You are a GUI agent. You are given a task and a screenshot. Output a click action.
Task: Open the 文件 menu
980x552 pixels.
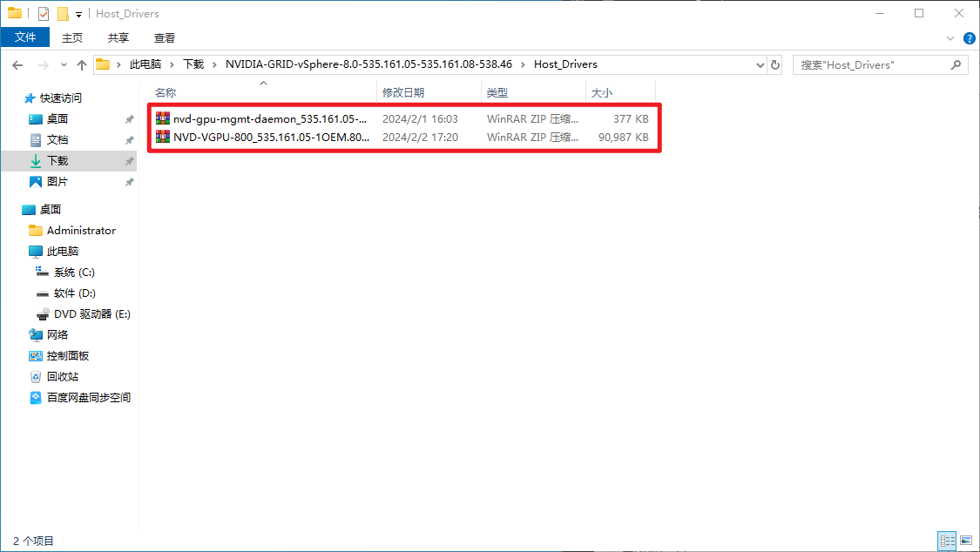coord(26,37)
